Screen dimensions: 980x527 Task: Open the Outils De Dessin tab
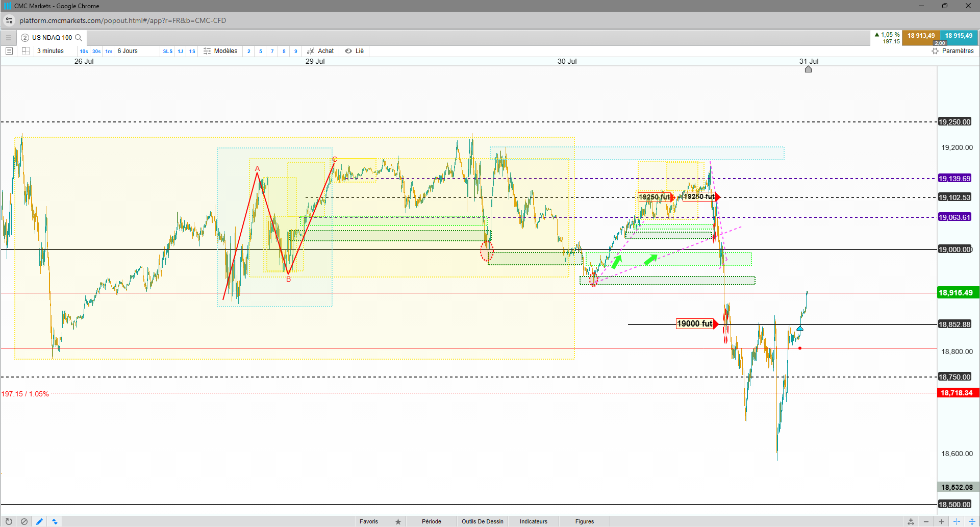(483, 521)
